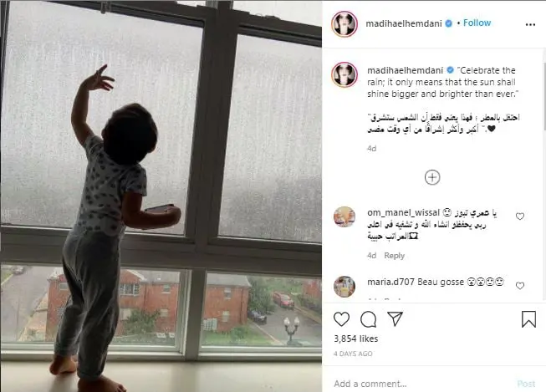546x392 pixels.
Task: Load more comments with the plus circle
Action: pyautogui.click(x=432, y=177)
